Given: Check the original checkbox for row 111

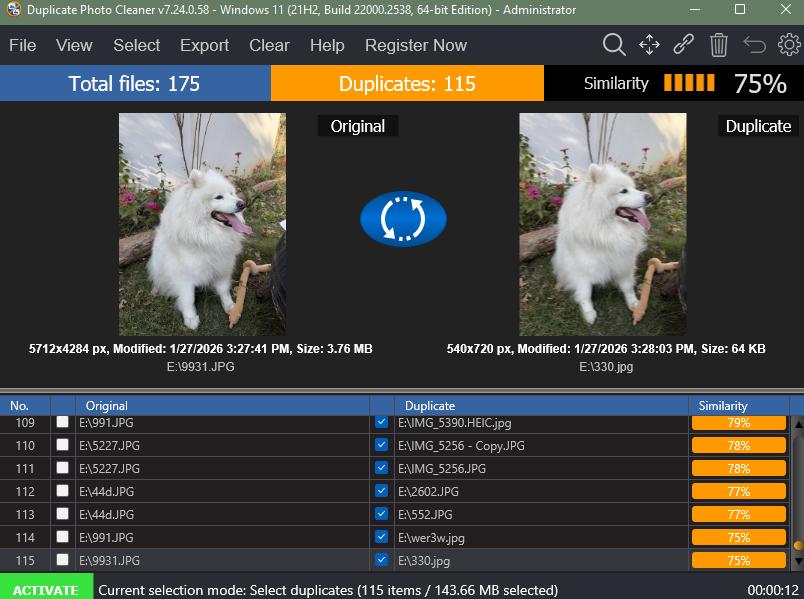Looking at the screenshot, I should 63,468.
